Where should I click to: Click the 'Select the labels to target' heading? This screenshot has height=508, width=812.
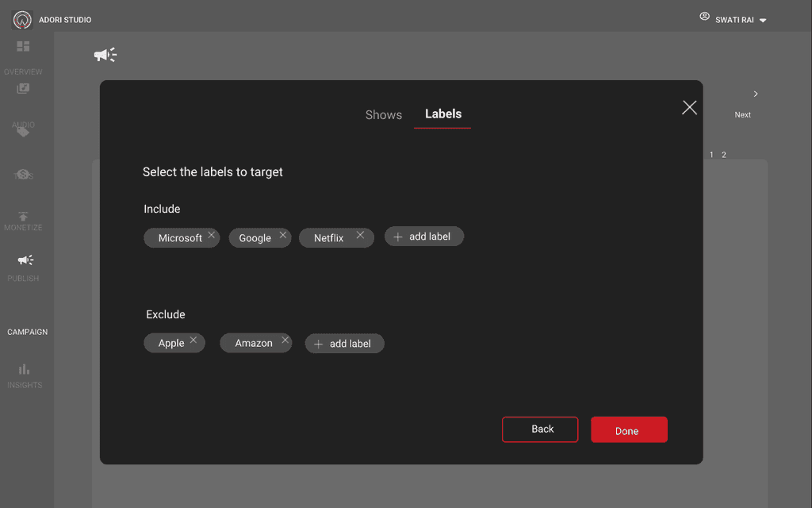coord(213,172)
